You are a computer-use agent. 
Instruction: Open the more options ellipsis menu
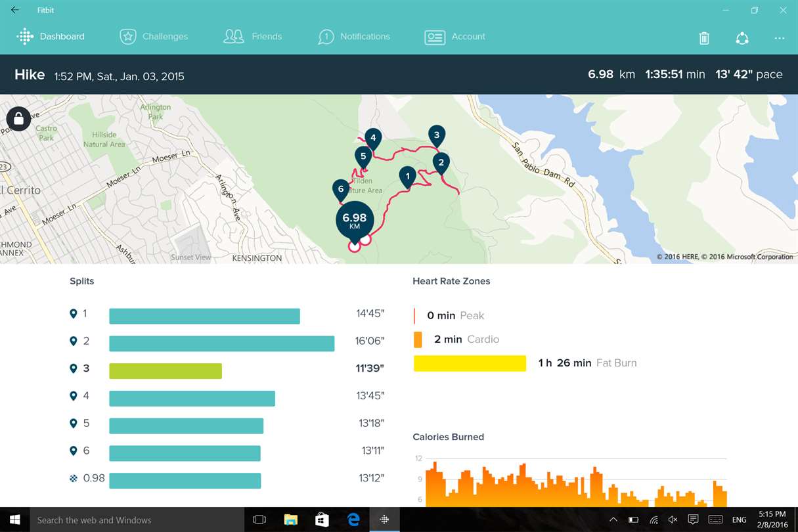tap(780, 38)
